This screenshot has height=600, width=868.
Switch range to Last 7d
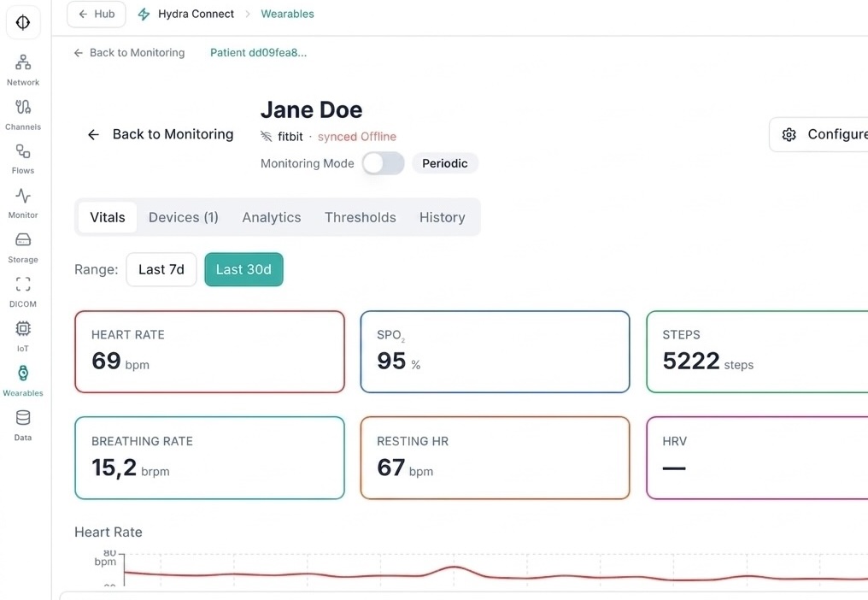click(161, 269)
